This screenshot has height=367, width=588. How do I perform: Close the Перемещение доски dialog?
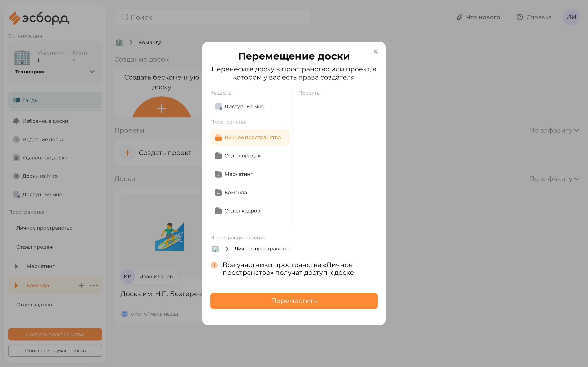click(375, 52)
